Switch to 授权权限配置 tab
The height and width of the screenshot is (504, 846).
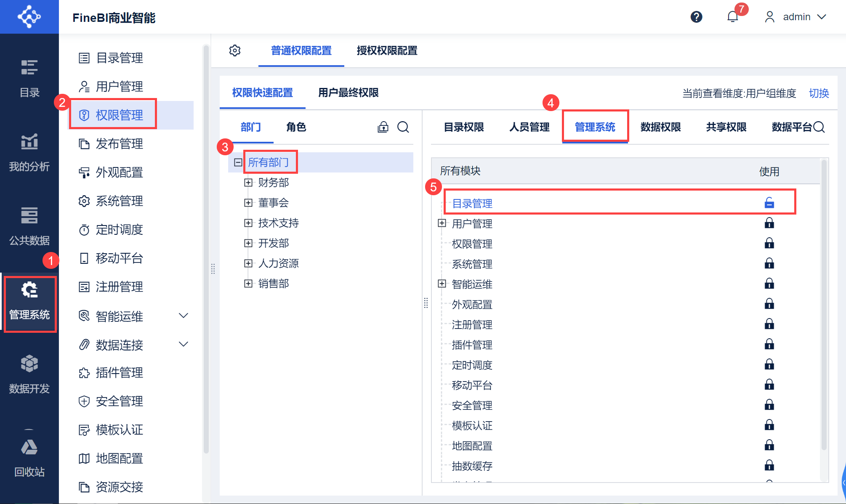tap(387, 50)
